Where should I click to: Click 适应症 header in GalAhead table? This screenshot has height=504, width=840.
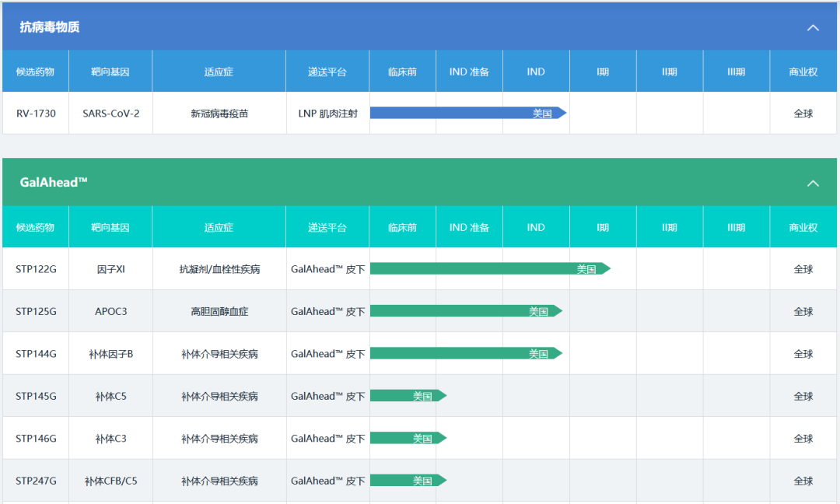point(219,227)
